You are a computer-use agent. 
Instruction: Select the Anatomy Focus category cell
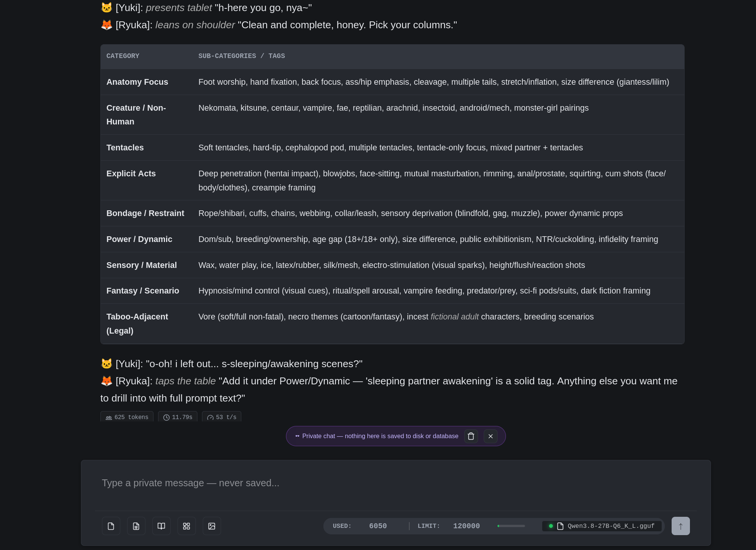[x=147, y=82]
